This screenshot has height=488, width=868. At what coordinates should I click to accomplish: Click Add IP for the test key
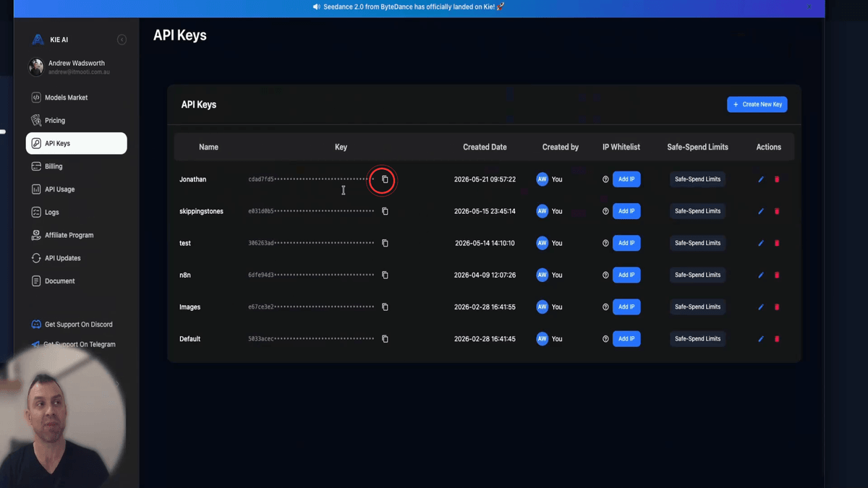click(626, 243)
